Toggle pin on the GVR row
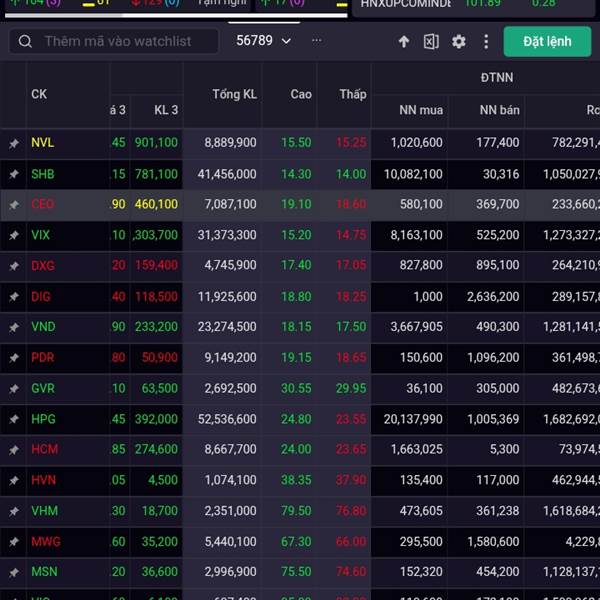This screenshot has height=600, width=600. point(14,389)
